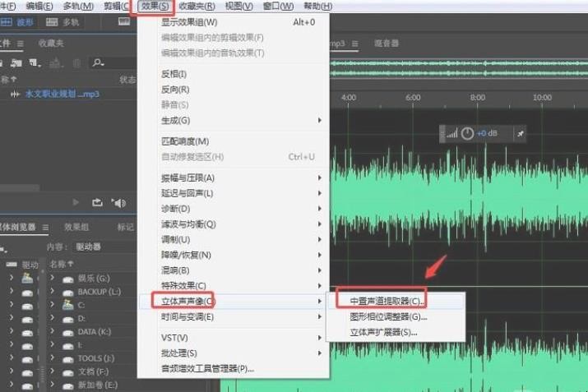This screenshot has height=392, width=588.
Task: Select the C: system drive icon
Action: coord(68,305)
